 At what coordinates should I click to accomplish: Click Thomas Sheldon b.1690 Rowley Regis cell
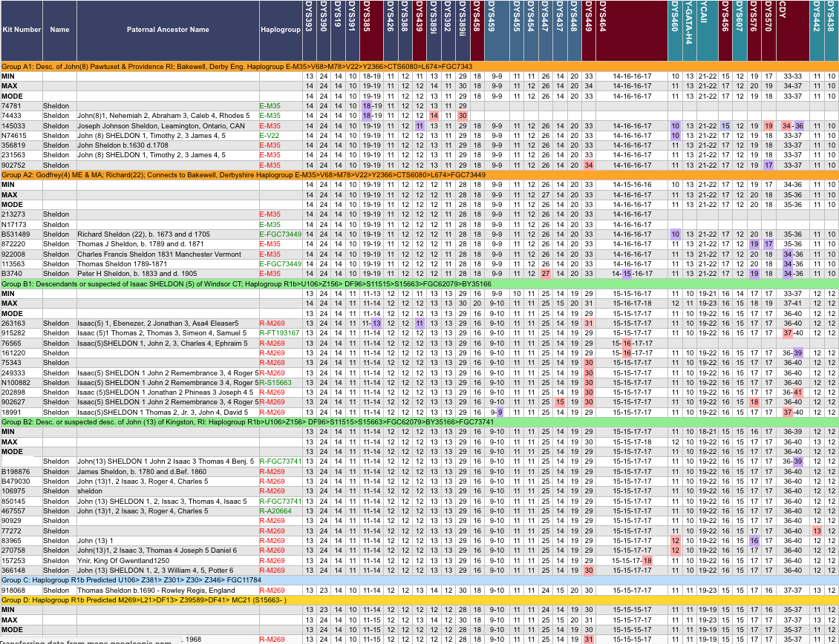[x=145, y=590]
